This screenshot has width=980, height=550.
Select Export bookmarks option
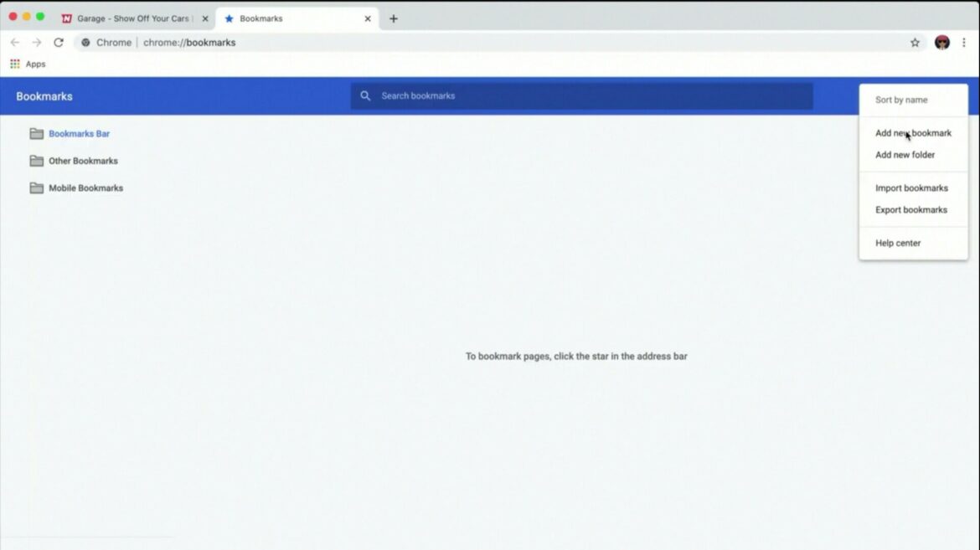(911, 210)
